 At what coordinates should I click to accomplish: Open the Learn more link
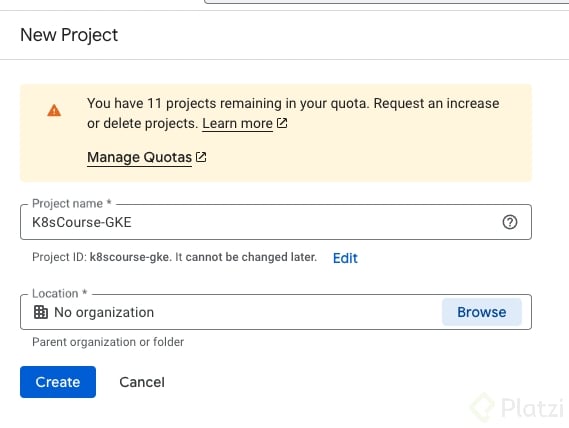237,123
